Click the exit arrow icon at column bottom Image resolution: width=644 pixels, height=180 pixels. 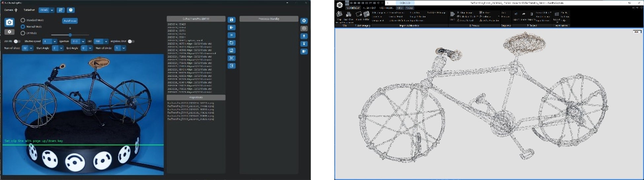point(232,66)
